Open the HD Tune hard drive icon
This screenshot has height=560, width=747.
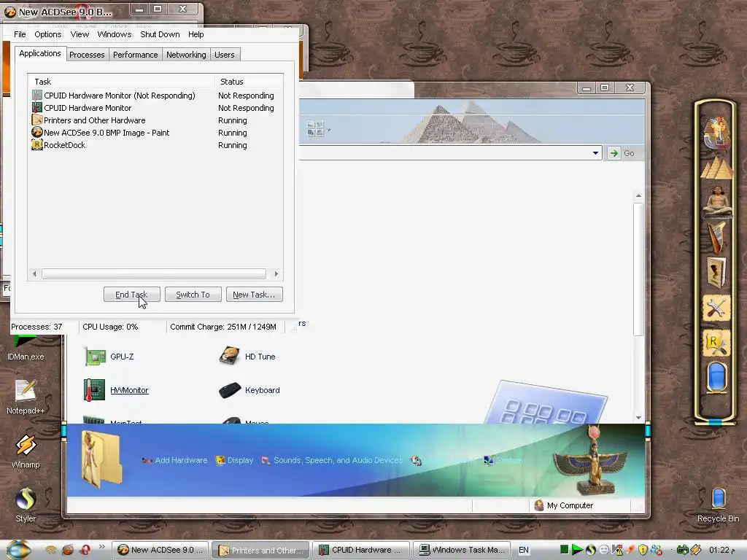pyautogui.click(x=230, y=356)
